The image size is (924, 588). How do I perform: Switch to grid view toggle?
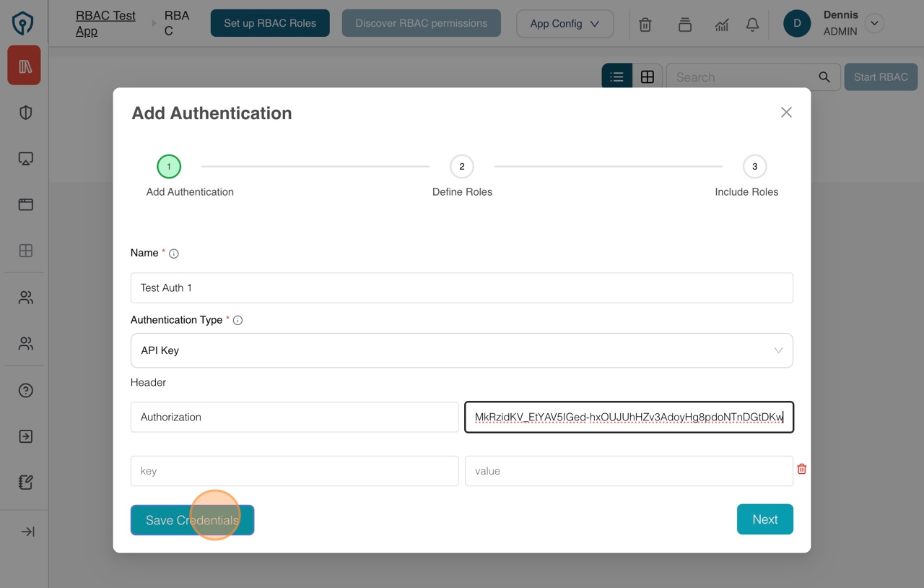[648, 76]
